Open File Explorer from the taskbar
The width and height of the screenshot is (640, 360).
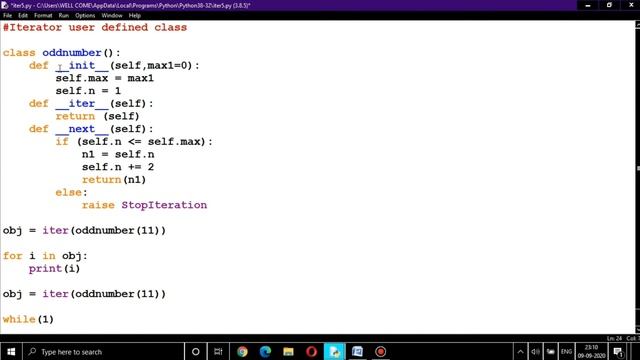[x=288, y=351]
